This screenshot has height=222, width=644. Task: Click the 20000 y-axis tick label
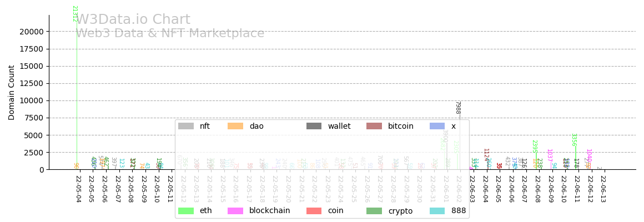click(32, 32)
